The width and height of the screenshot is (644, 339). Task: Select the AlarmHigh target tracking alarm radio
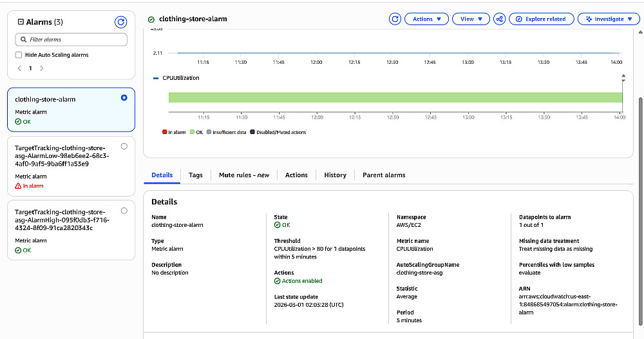124,210
